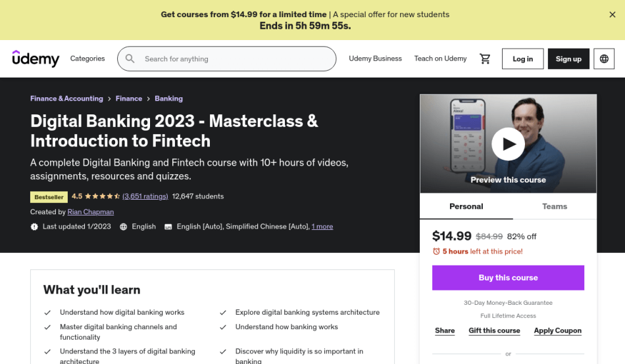Click the search magnifier icon
This screenshot has width=625, height=364.
point(130,58)
